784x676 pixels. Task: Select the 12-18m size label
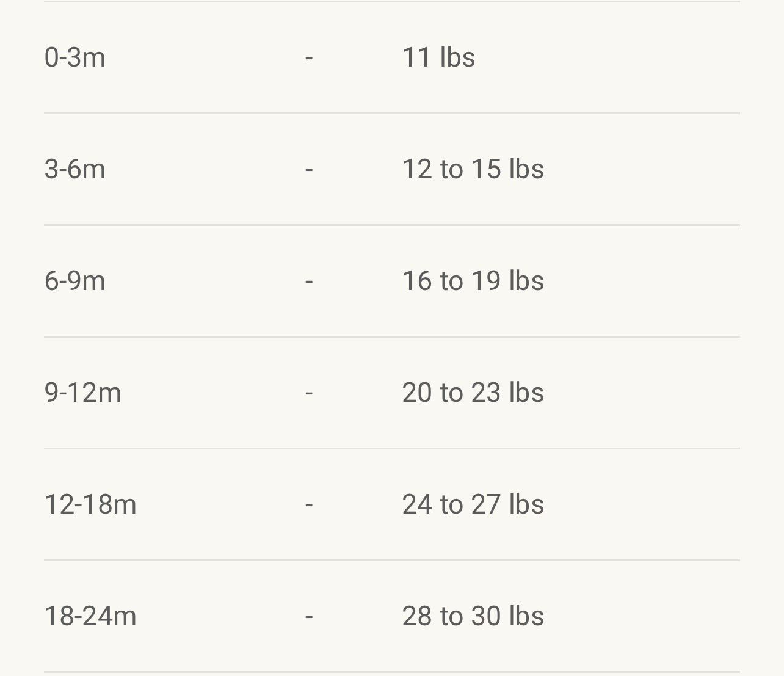[x=90, y=504]
